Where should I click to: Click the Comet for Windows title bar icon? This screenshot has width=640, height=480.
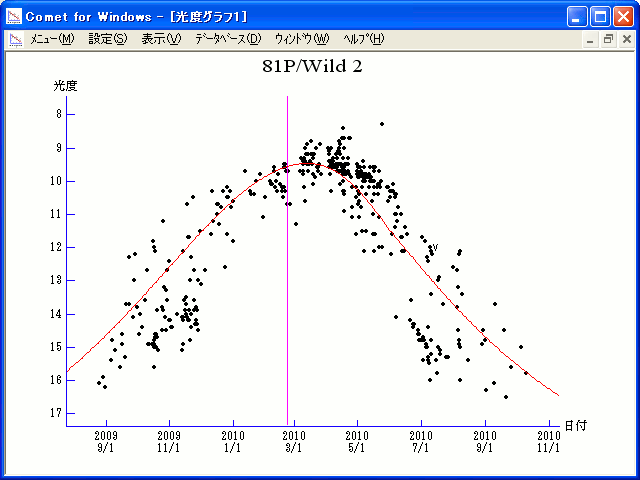point(14,16)
